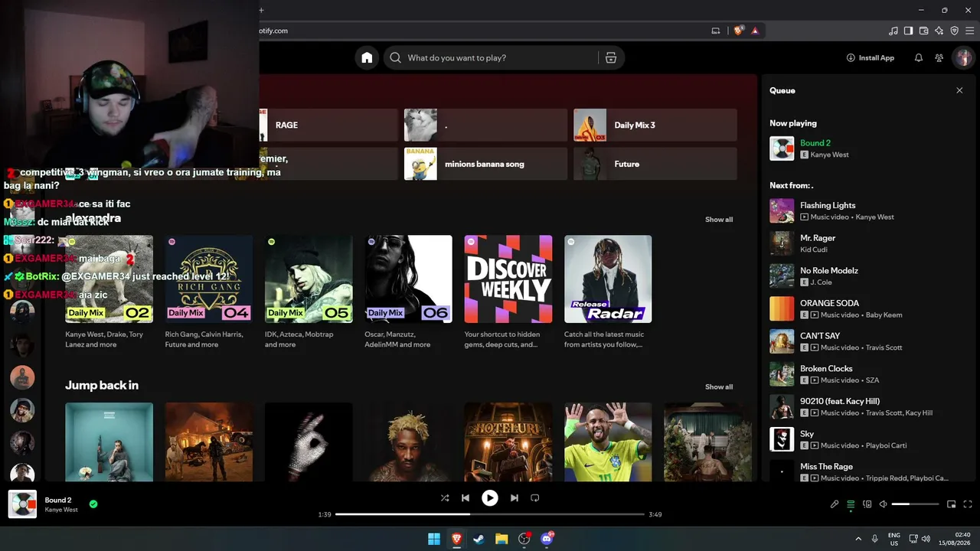
Task: Toggle the green saved checkmark for Bound 2
Action: point(93,504)
